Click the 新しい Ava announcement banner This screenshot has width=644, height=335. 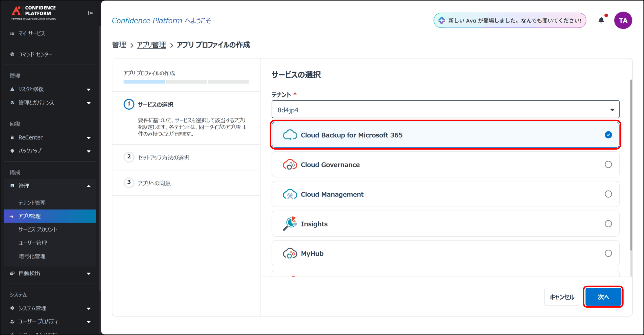pyautogui.click(x=510, y=20)
